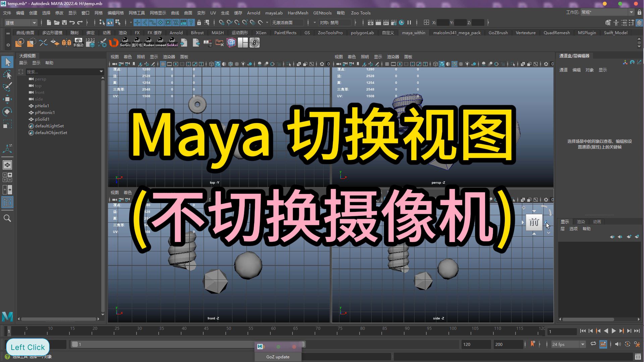Screen dimensions: 644x362
Task: Mute playback audio
Action: click(x=618, y=344)
